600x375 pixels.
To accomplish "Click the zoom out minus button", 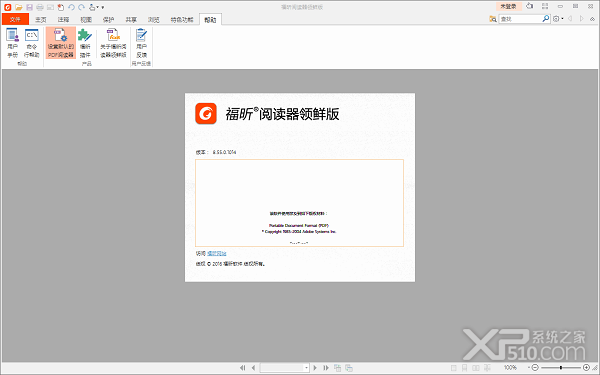I will pyautogui.click(x=535, y=368).
